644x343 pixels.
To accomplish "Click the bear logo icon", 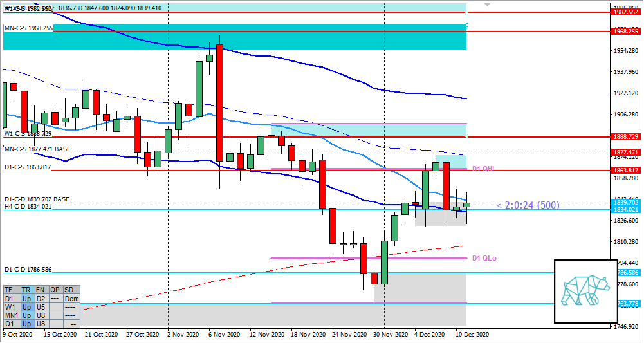I will tap(585, 292).
